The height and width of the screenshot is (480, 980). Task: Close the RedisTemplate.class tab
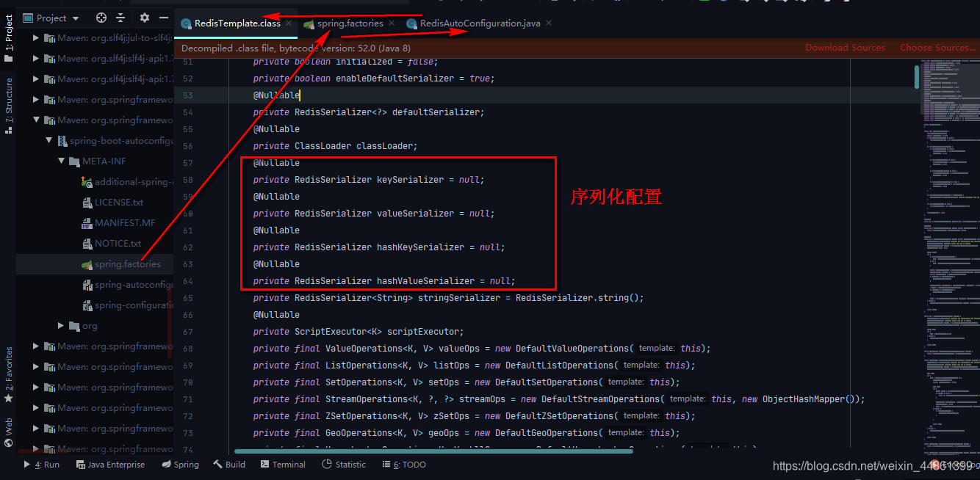(x=289, y=23)
